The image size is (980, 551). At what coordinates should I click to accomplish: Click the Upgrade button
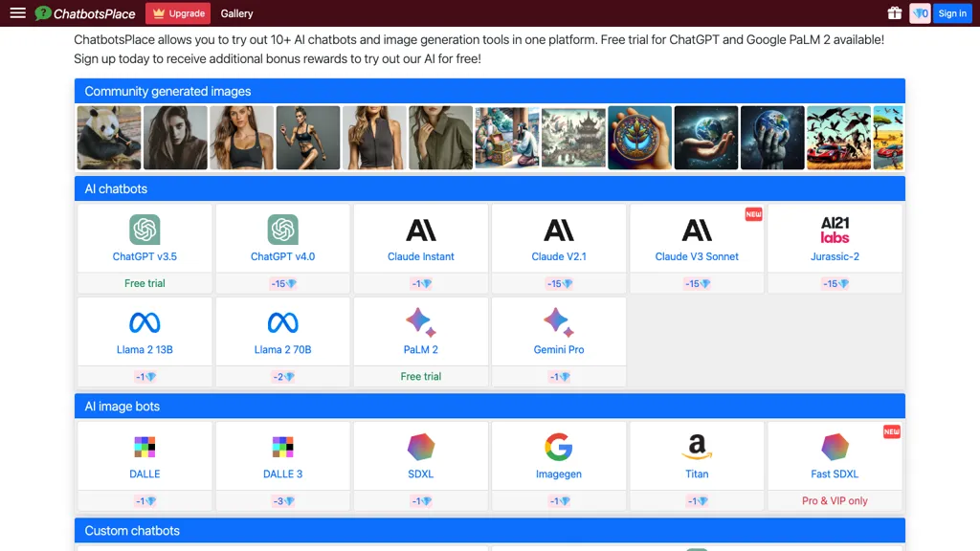(178, 13)
